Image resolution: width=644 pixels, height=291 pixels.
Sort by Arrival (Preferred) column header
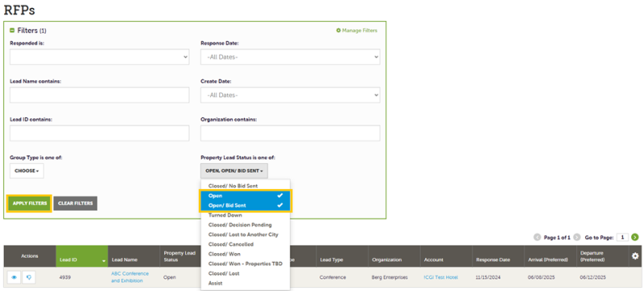coord(551,256)
